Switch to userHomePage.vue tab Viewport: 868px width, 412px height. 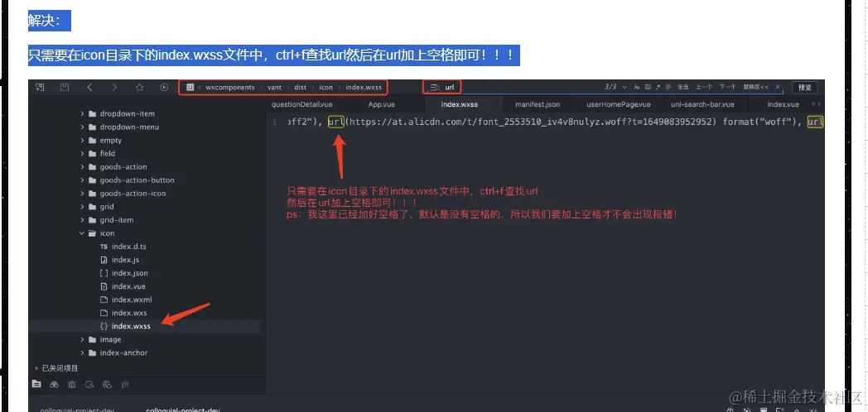(x=619, y=104)
